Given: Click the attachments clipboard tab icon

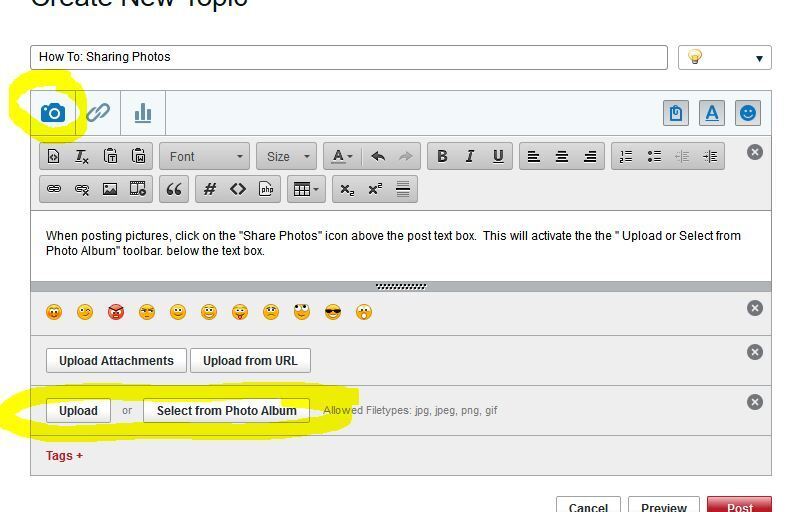Looking at the screenshot, I should [676, 113].
